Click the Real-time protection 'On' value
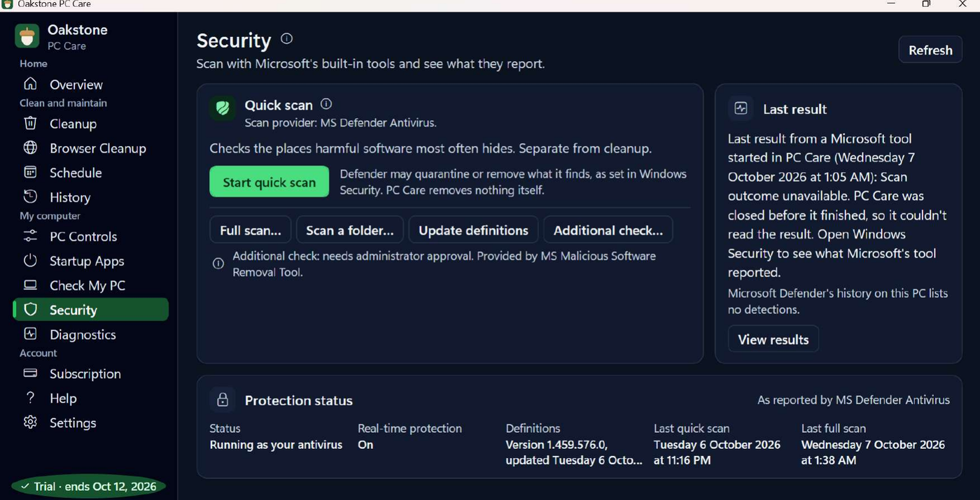The image size is (980, 500). [365, 445]
